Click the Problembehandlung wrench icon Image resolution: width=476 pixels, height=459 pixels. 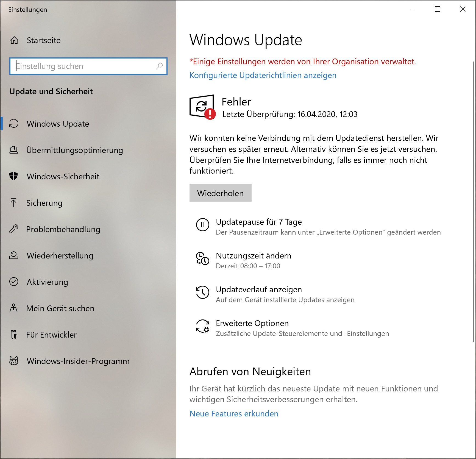14,229
